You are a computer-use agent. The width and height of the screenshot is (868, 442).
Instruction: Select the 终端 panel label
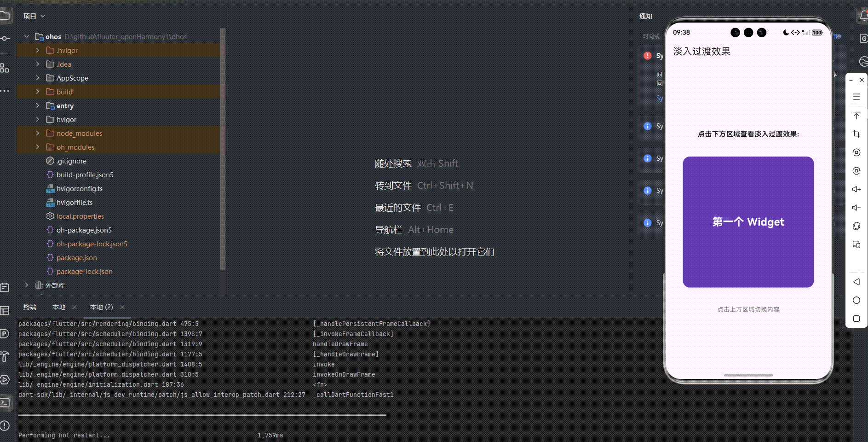(30, 307)
